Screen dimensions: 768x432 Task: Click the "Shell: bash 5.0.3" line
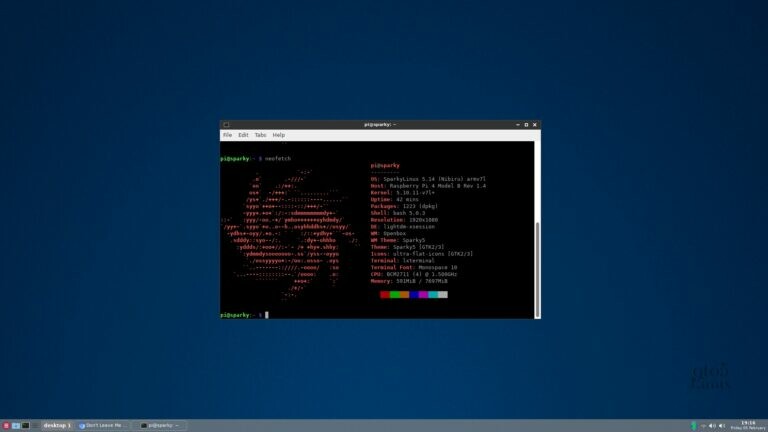click(398, 214)
